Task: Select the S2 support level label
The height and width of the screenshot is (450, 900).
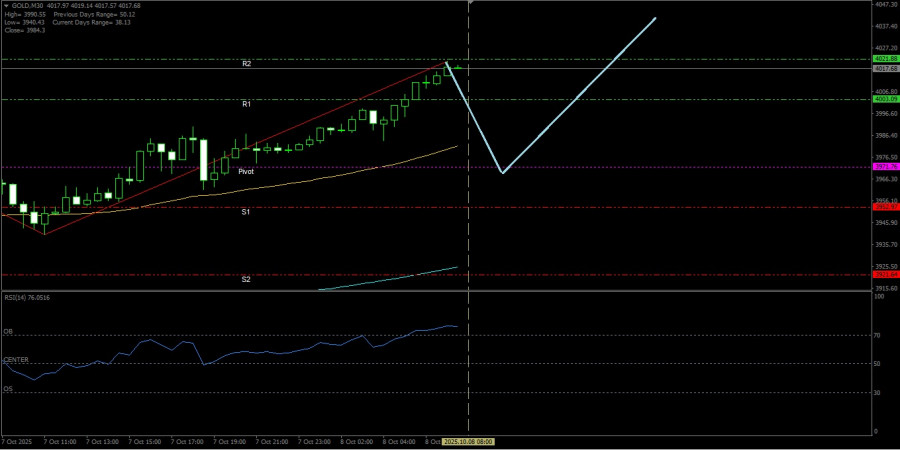Action: pos(246,280)
